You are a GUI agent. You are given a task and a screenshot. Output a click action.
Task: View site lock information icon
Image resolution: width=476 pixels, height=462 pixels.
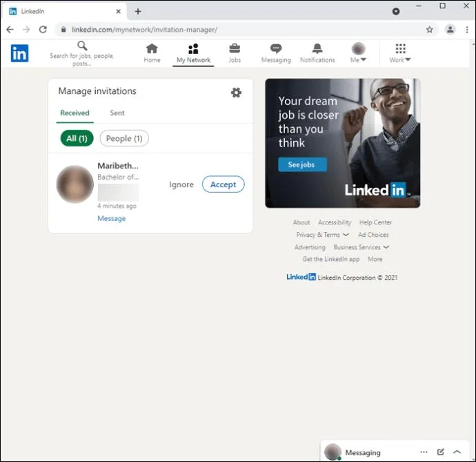pos(63,30)
